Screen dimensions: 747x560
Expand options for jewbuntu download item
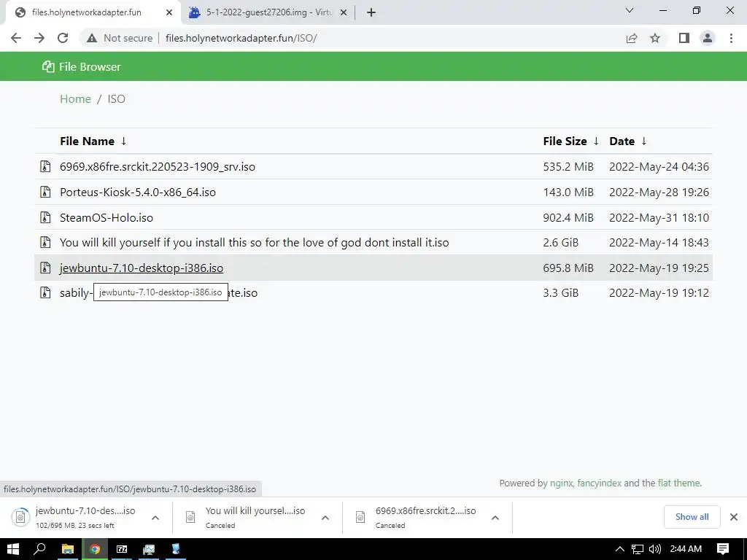[x=155, y=518]
